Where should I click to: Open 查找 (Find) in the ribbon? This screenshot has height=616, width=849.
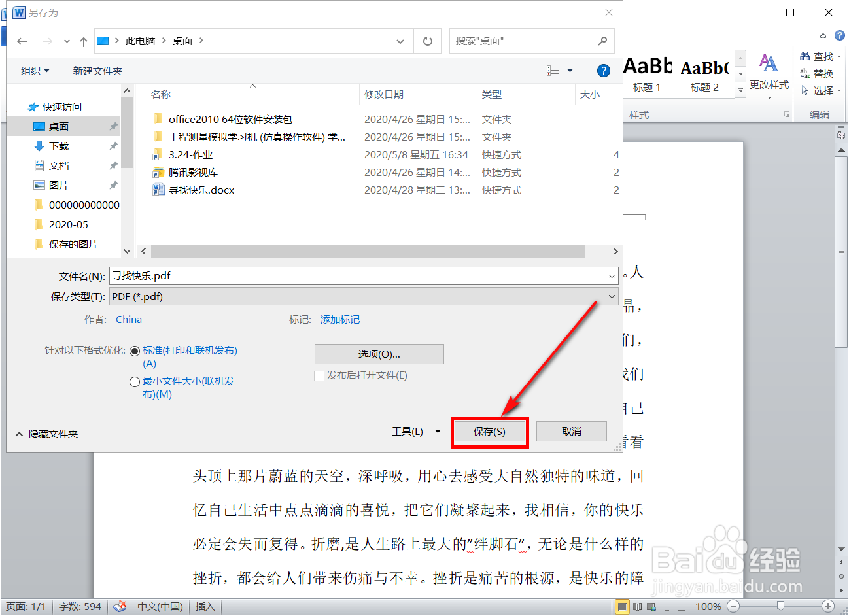tap(820, 56)
